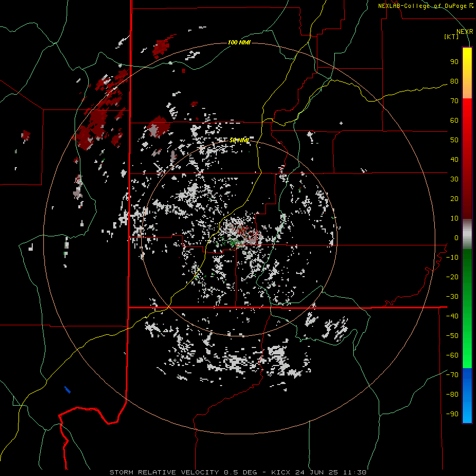Click the -60 value on velocity scale

point(452,355)
